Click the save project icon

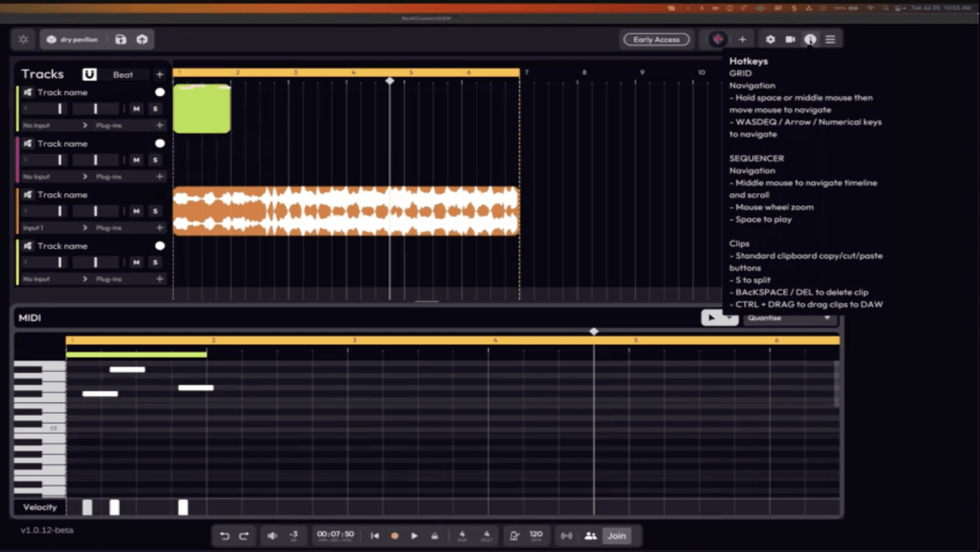[x=121, y=40]
